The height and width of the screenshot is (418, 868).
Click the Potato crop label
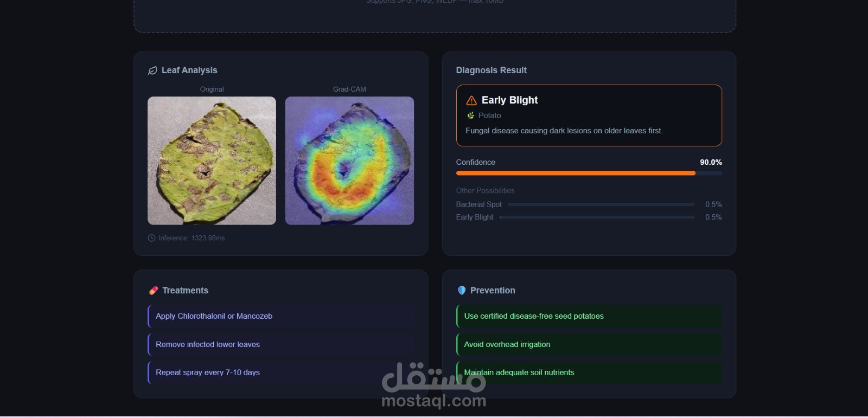click(x=489, y=115)
